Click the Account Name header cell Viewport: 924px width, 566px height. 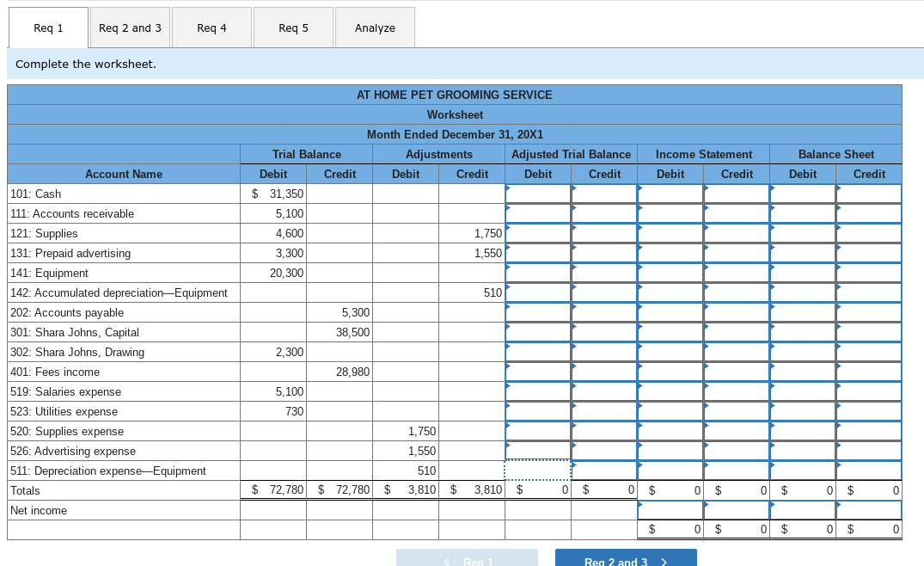click(x=124, y=174)
